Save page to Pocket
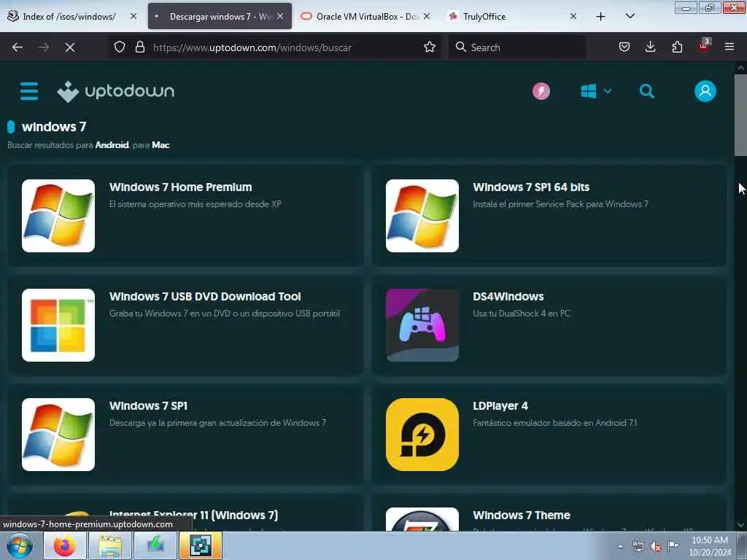 tap(624, 47)
